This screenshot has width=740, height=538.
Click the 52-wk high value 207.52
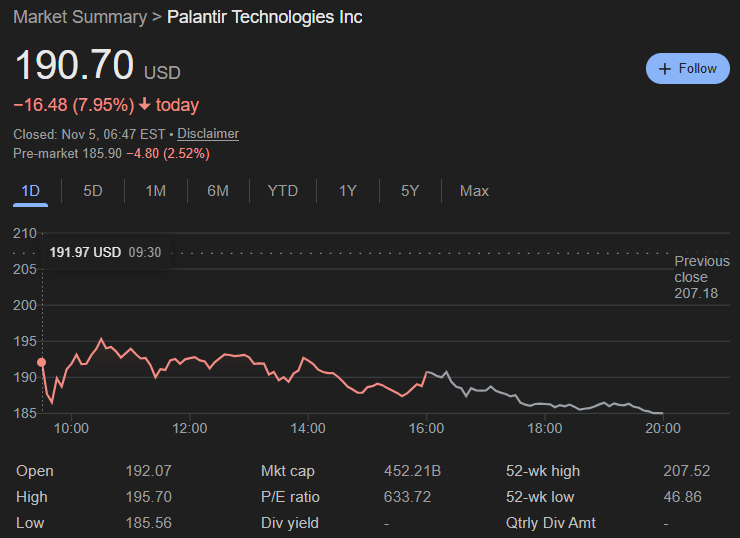686,471
